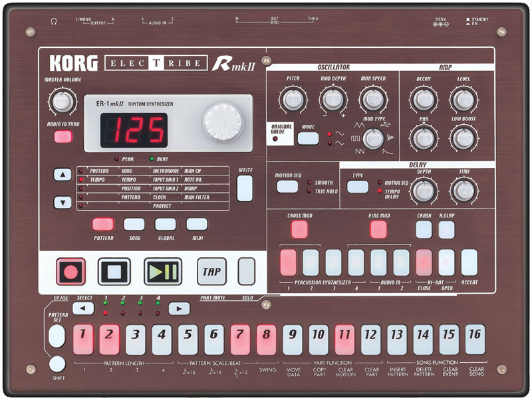The width and height of the screenshot is (532, 400).
Task: Hit the Stop transport button
Action: tap(114, 272)
